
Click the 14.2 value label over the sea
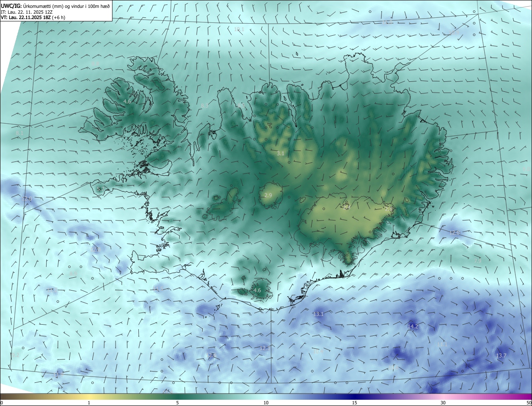click(413, 327)
